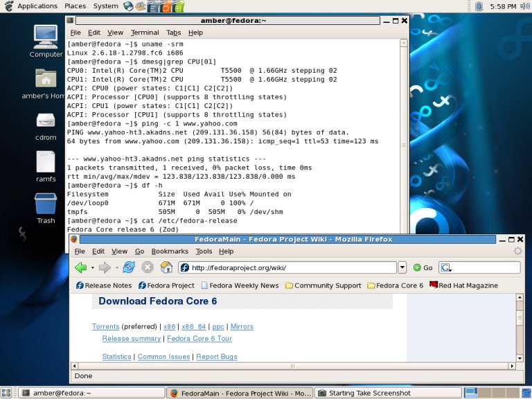Click the Show Desktop button

click(6, 393)
